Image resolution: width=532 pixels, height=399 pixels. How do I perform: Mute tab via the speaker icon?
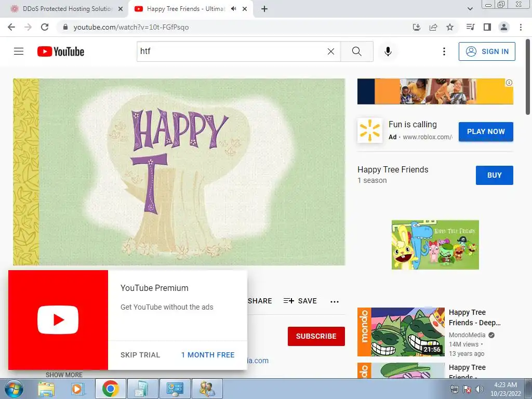[233, 9]
